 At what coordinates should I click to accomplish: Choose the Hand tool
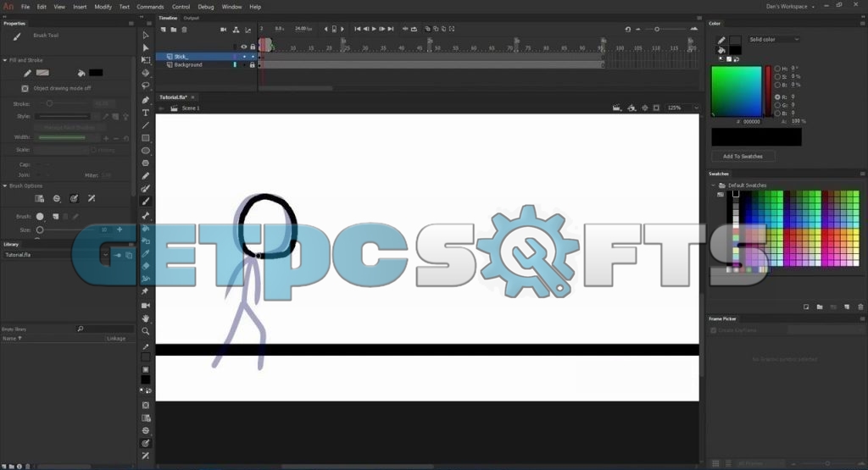[x=146, y=318]
